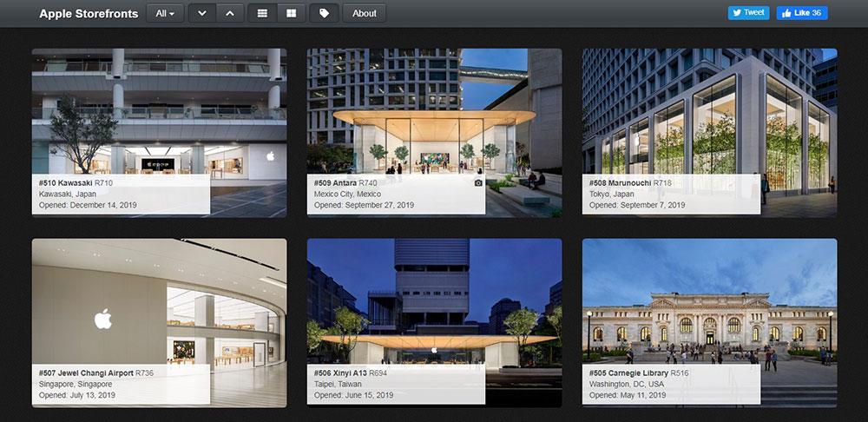Click the camera icon on Antara card

pos(478,182)
